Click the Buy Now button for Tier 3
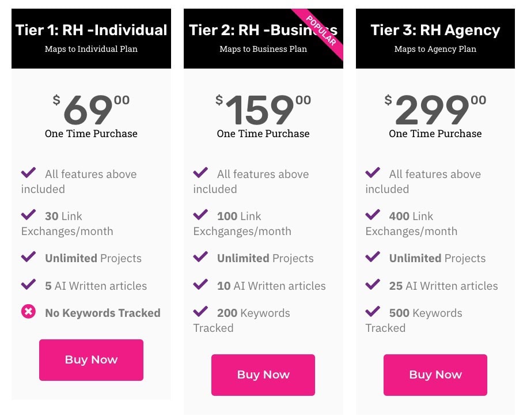 (435, 374)
